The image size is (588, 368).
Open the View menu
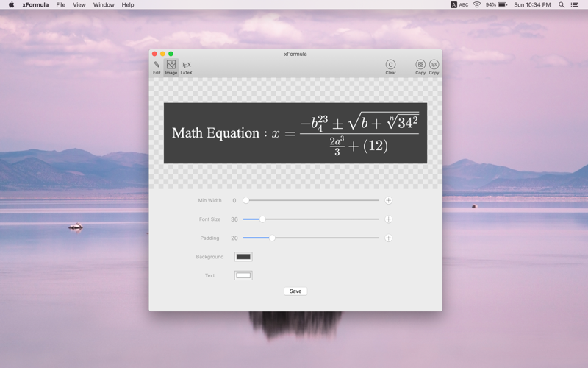point(79,5)
